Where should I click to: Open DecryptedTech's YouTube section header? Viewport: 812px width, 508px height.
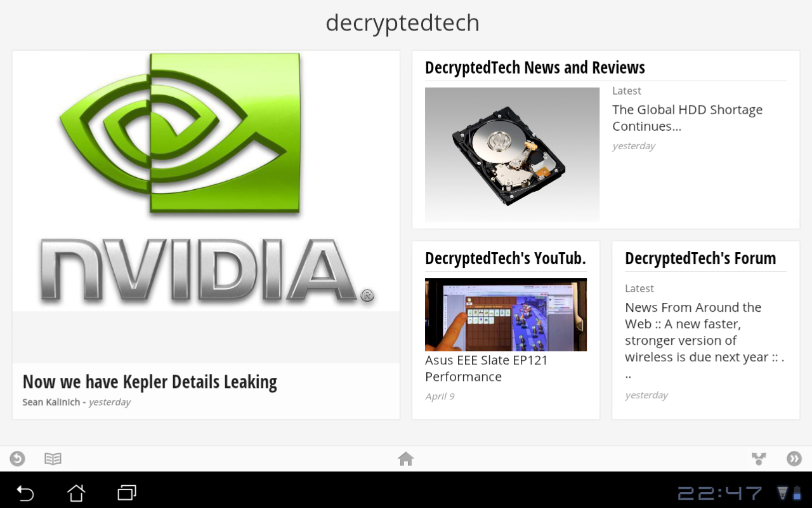pos(506,258)
